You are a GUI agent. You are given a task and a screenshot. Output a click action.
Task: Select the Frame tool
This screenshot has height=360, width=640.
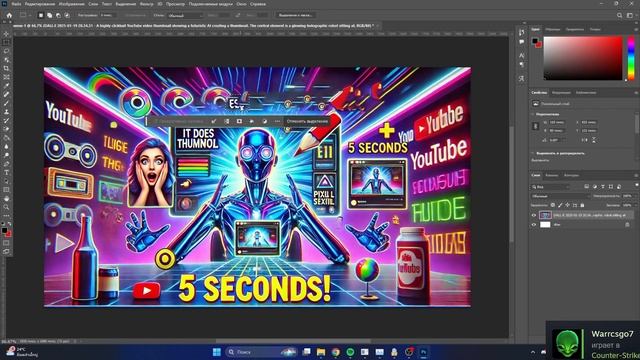6,77
